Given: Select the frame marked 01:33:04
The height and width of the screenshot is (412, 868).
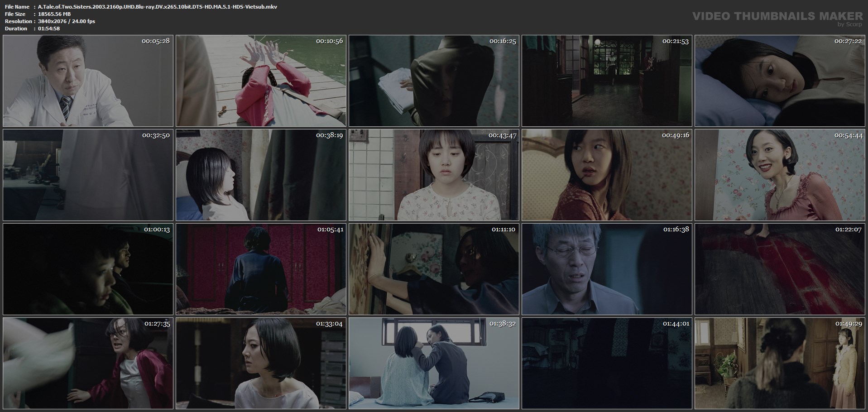Looking at the screenshot, I should coord(261,363).
